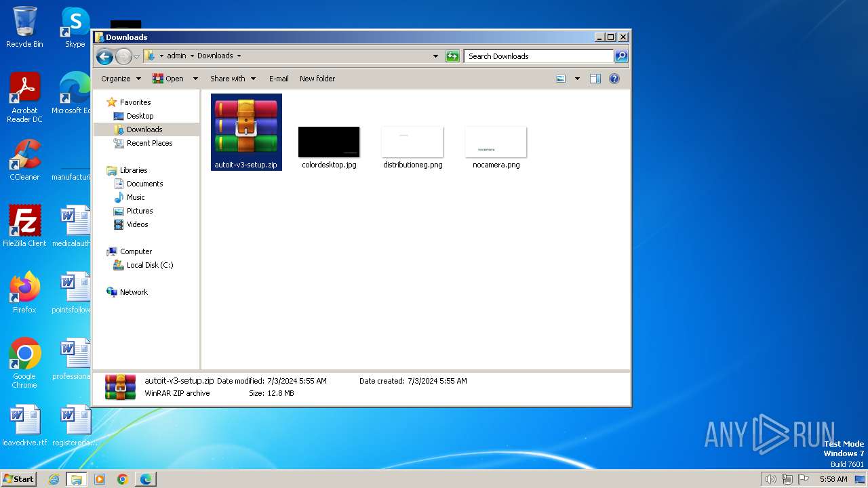
Task: Select Desktop under Favorites
Action: [140, 116]
